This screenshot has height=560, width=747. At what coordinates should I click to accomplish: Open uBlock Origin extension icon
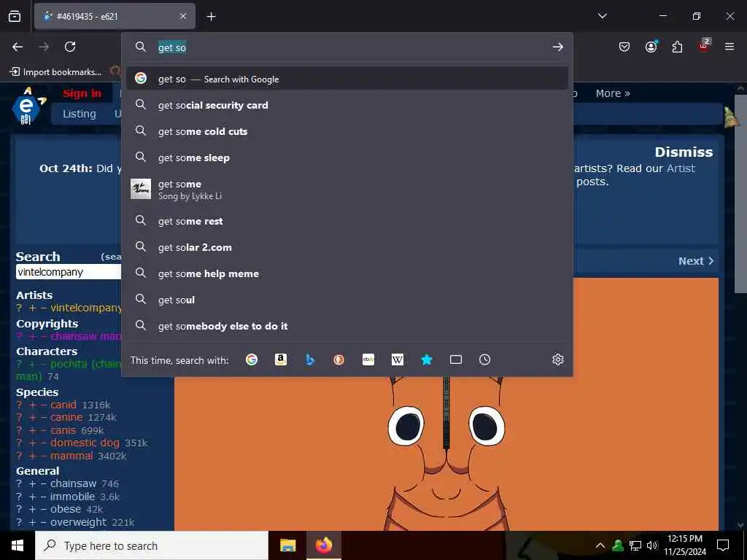tap(704, 46)
